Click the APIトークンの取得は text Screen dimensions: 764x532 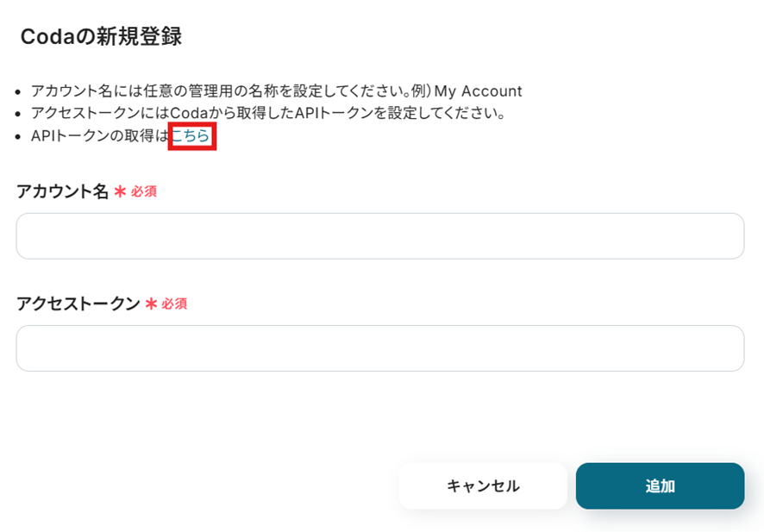tap(99, 135)
